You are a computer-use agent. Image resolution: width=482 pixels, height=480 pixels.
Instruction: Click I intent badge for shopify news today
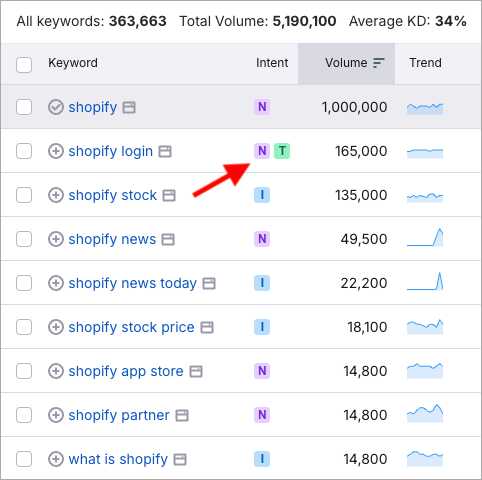click(262, 283)
